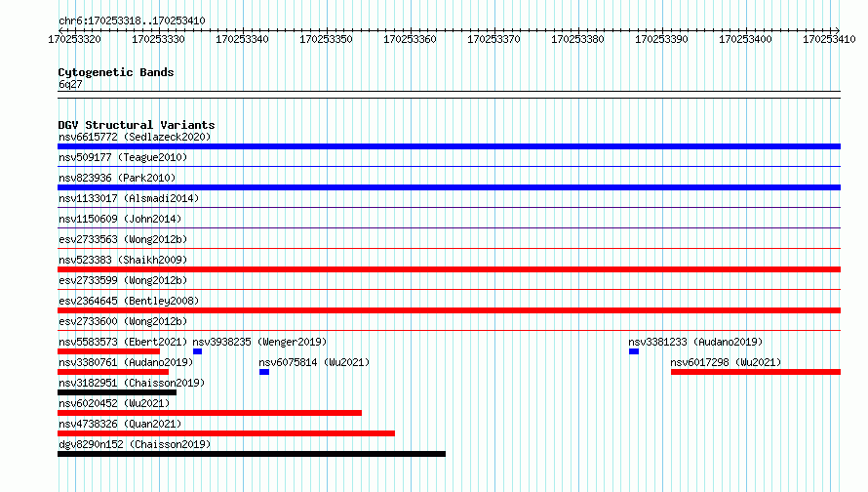Screen dimensions: 868x492
Task: Click the thick red bar under nsv523383
Action: [x=449, y=269]
